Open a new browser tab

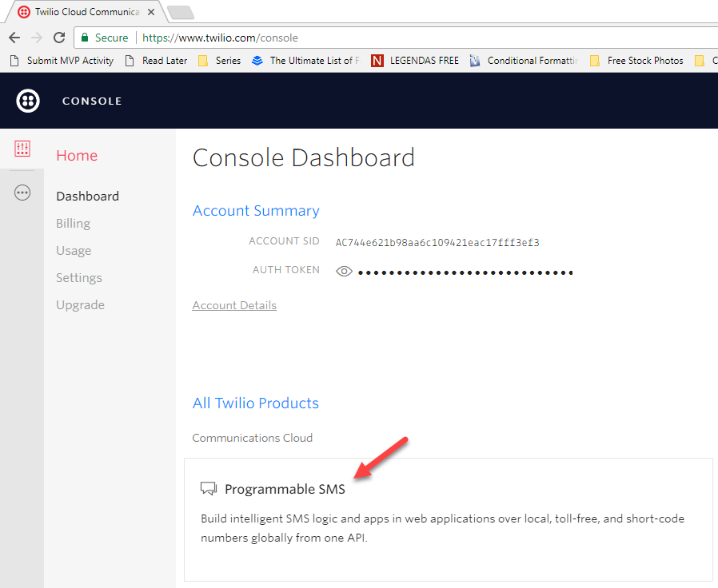pos(181,12)
